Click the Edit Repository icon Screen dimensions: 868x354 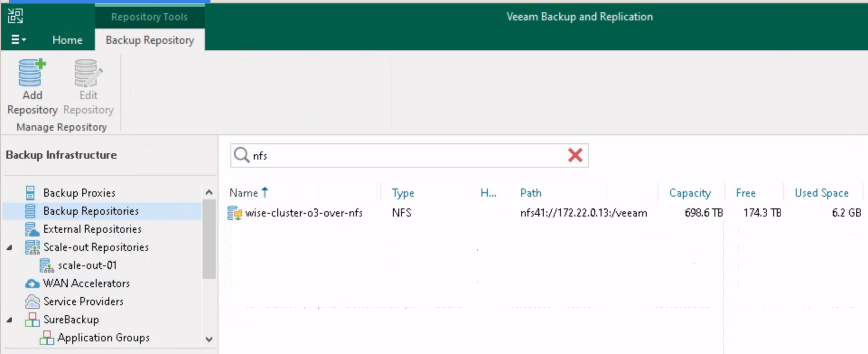tap(88, 72)
